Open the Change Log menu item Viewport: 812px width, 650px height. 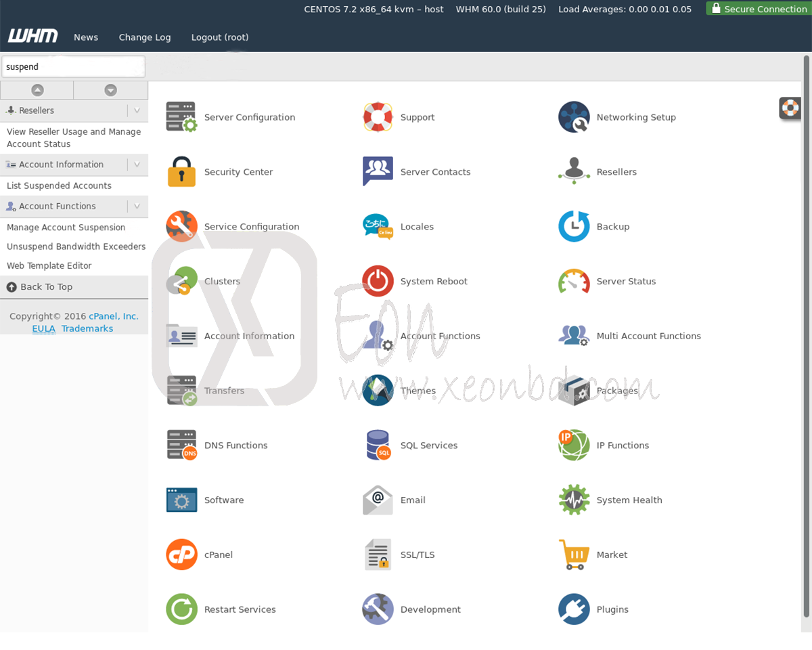click(145, 37)
